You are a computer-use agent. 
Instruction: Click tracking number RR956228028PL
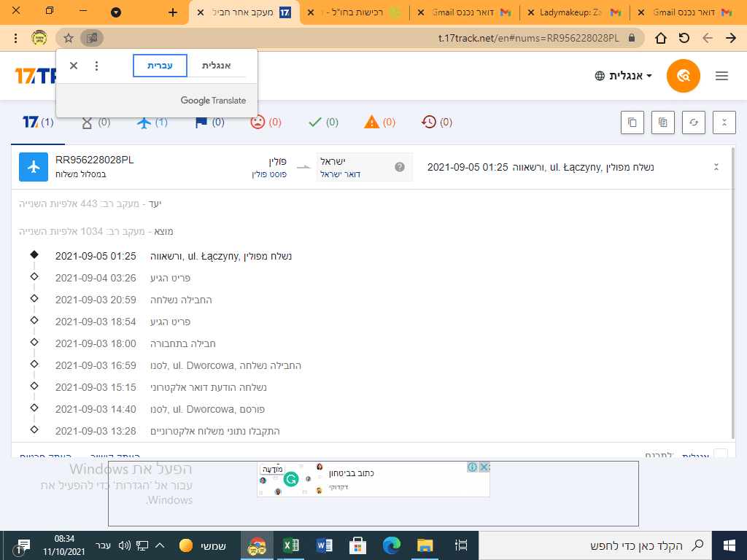[x=94, y=160]
